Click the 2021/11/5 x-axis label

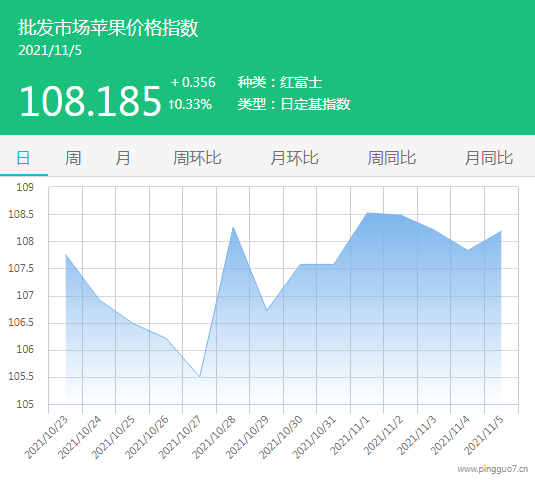pyautogui.click(x=484, y=435)
